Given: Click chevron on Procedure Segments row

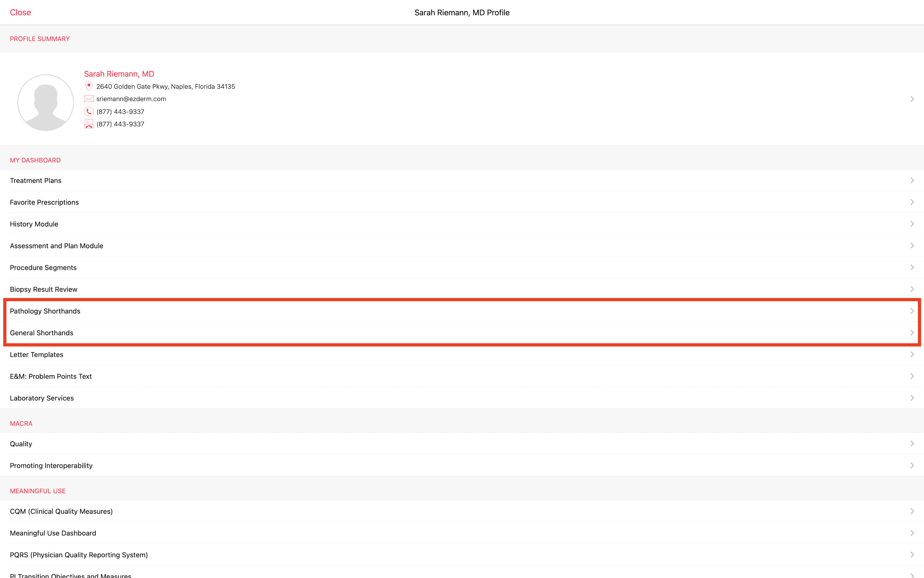Looking at the screenshot, I should pyautogui.click(x=912, y=267).
